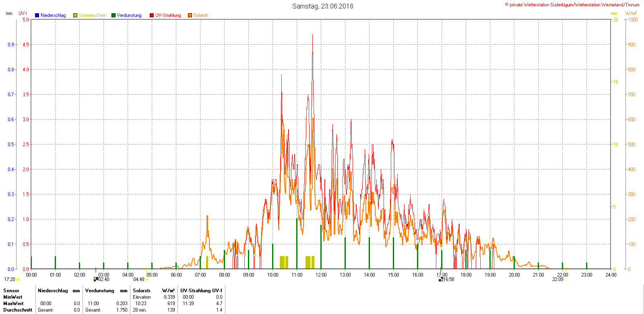Click the 1000 W/m² axis value

coord(633,20)
